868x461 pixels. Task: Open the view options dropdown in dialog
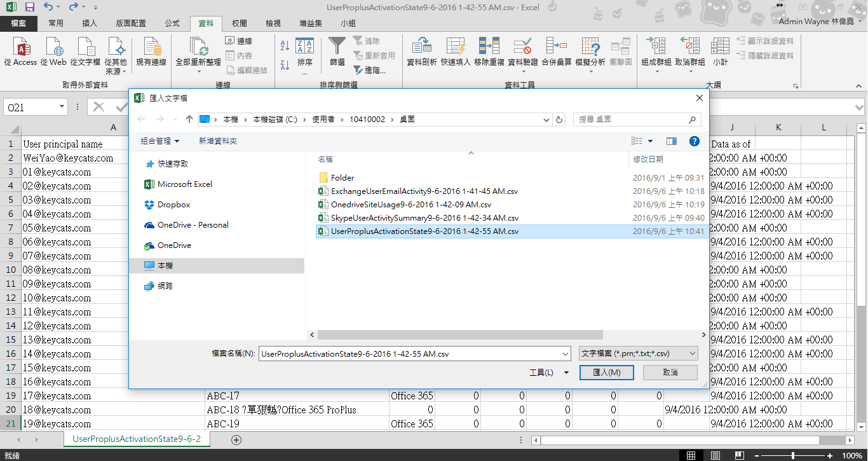coord(651,141)
